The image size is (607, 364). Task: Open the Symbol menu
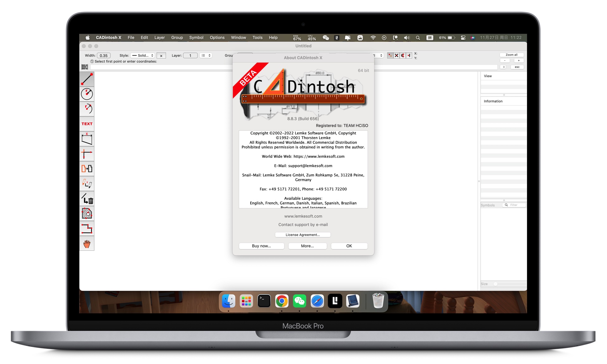point(196,38)
